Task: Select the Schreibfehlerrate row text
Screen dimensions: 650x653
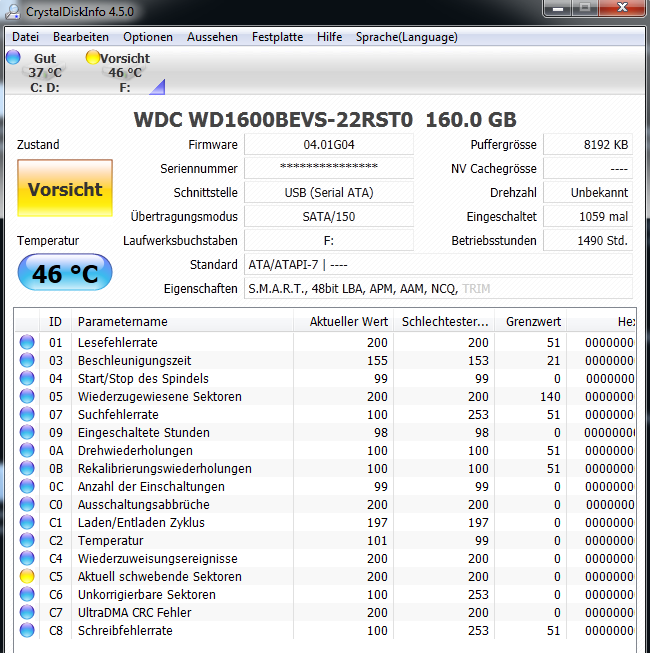Action: [x=125, y=631]
